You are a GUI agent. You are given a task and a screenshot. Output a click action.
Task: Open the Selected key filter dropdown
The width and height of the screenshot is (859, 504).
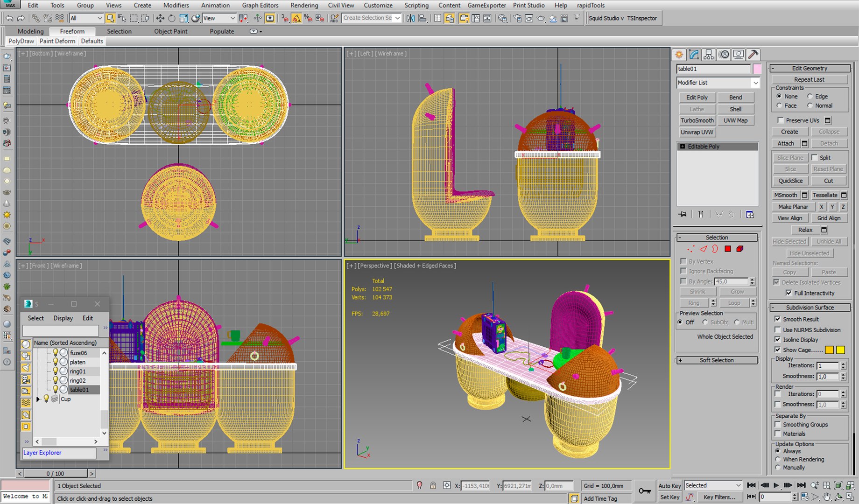coord(713,485)
